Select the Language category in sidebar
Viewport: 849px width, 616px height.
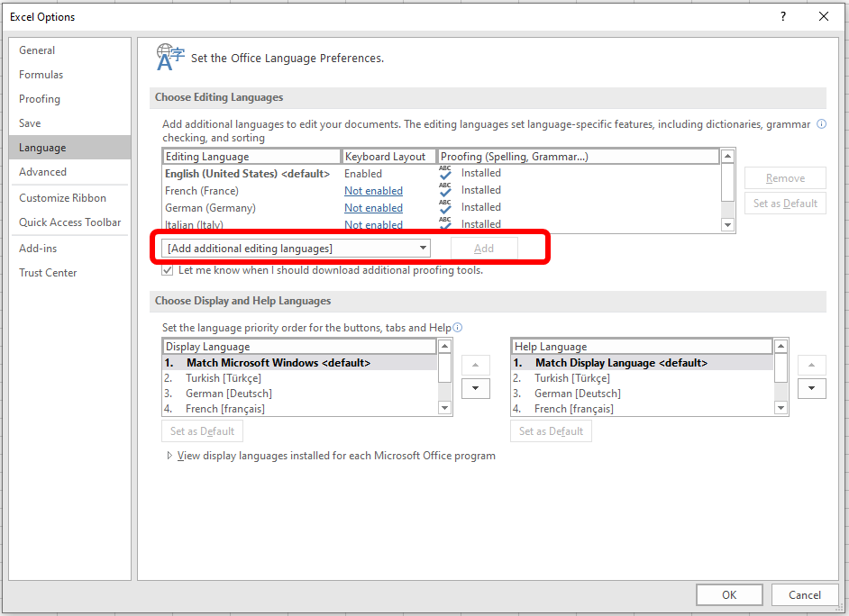69,148
